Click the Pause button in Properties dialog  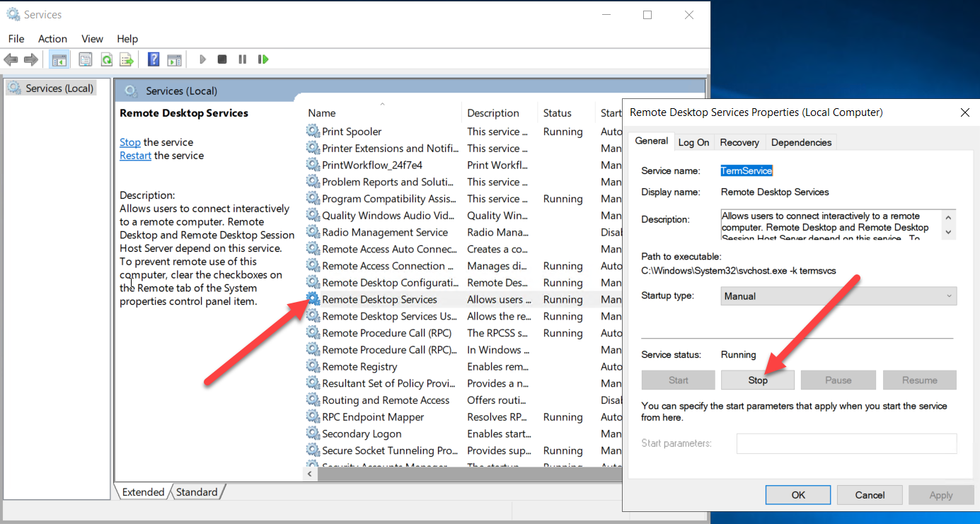coord(838,380)
